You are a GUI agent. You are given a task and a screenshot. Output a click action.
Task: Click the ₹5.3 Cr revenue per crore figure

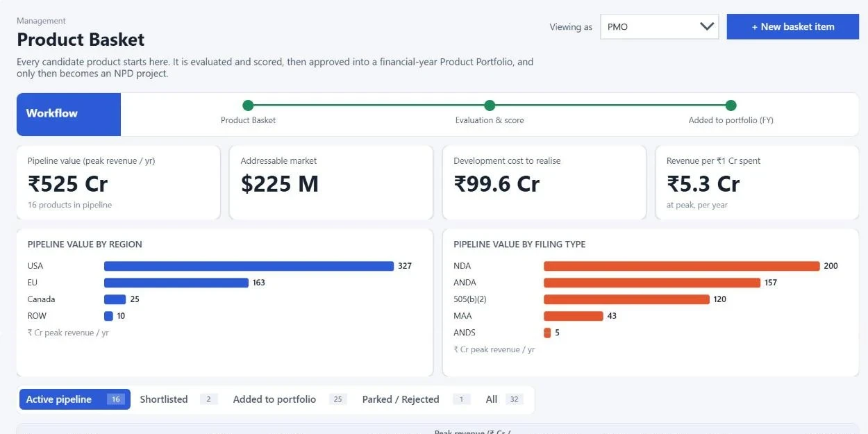point(703,184)
